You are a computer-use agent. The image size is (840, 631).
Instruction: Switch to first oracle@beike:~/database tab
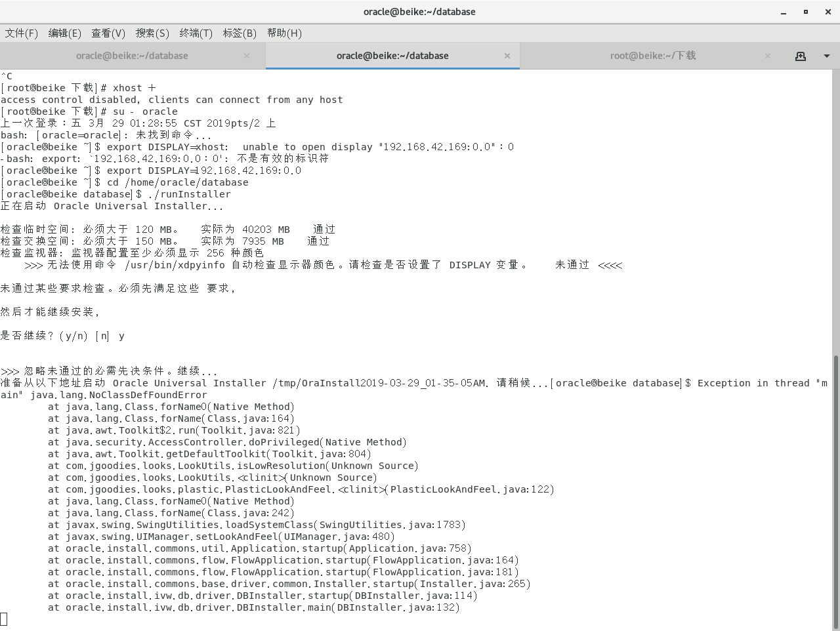132,56
